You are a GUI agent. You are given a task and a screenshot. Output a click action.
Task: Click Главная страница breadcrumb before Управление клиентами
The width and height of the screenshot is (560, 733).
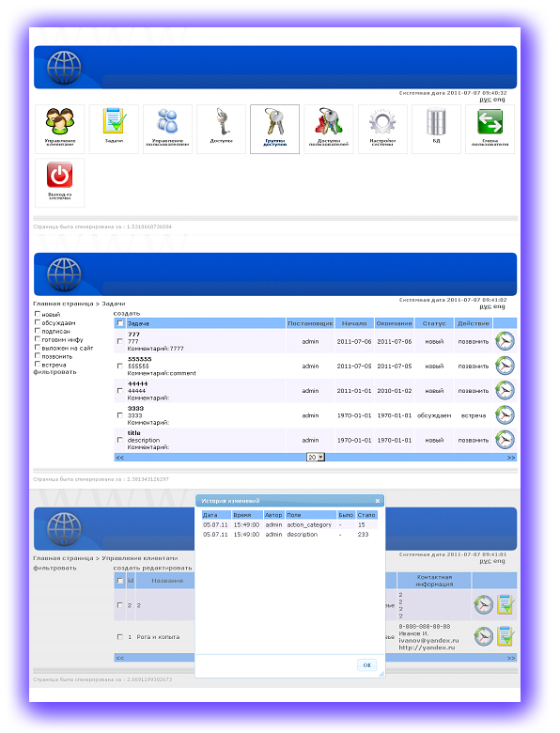point(63,558)
